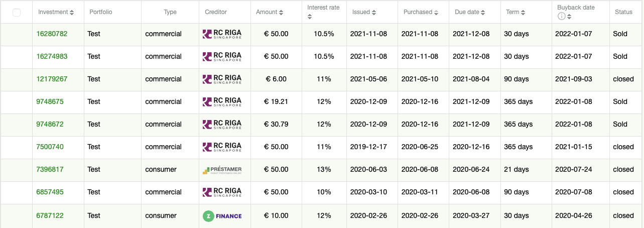This screenshot has width=644, height=228.
Task: Click the Buyback date info icon
Action: pyautogui.click(x=561, y=17)
